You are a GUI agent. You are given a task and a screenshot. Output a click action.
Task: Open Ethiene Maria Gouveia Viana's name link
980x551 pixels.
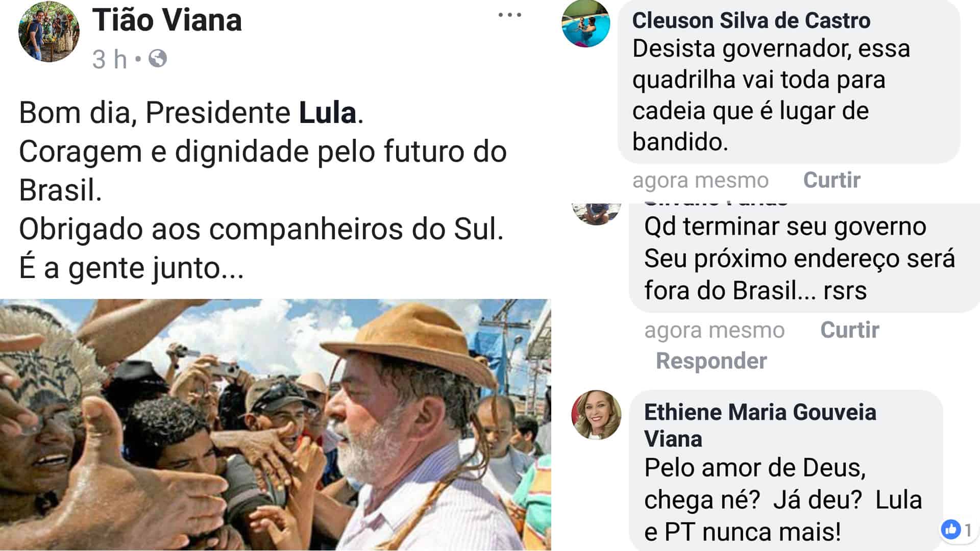759,424
